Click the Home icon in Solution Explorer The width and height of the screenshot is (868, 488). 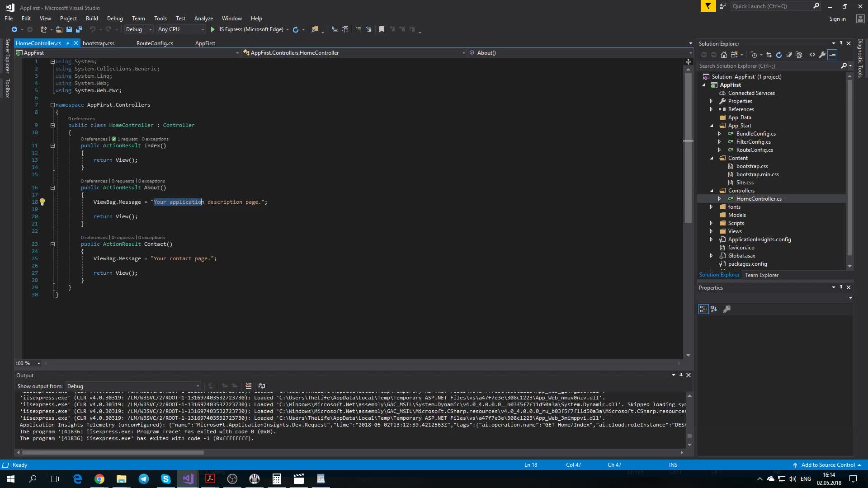pos(723,55)
